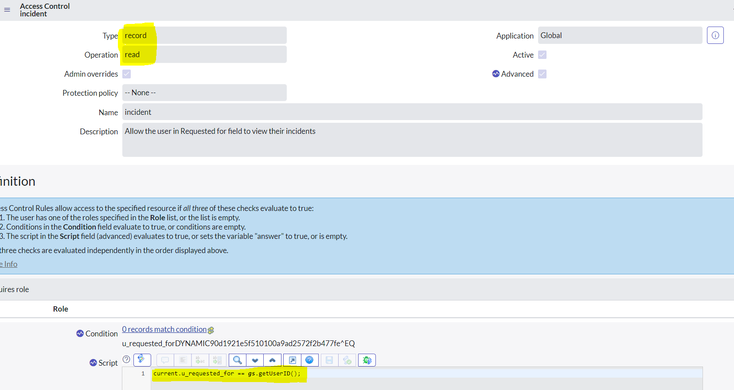Click the Protection policy label
The height and width of the screenshot is (390, 734).
(90, 93)
